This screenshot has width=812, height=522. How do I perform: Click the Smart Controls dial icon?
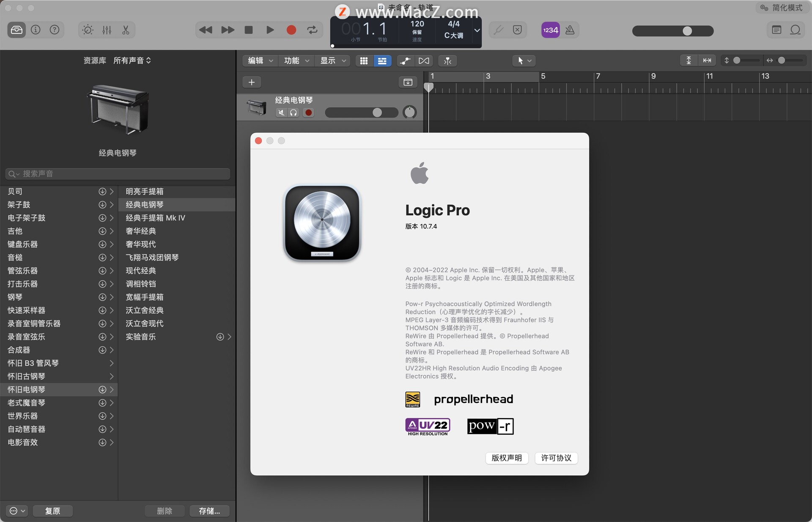point(88,30)
